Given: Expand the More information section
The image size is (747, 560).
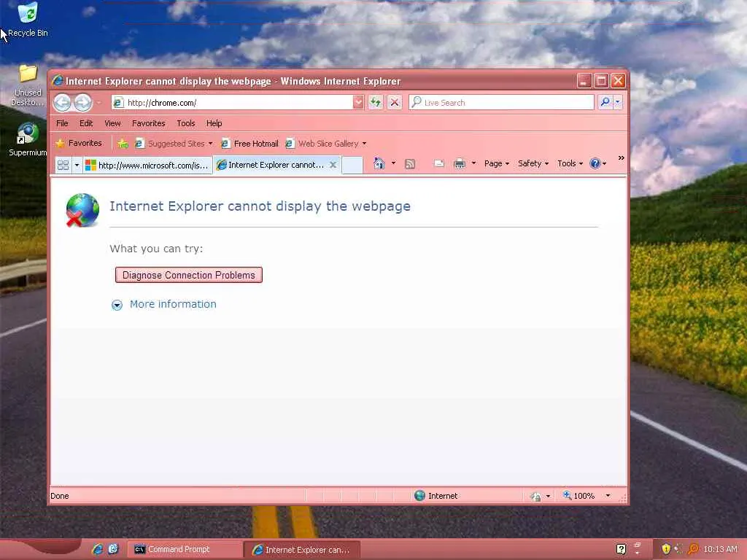Looking at the screenshot, I should (x=164, y=304).
